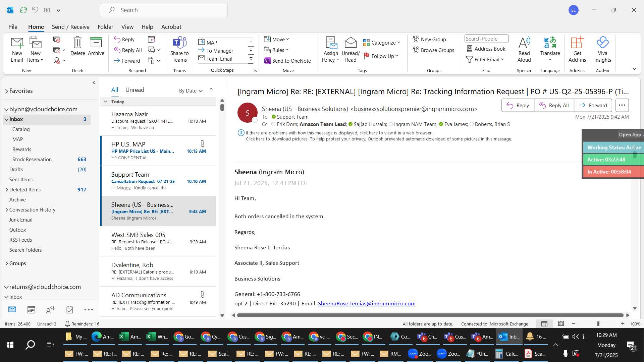Switch to People view in navigation bar

pyautogui.click(x=50, y=310)
